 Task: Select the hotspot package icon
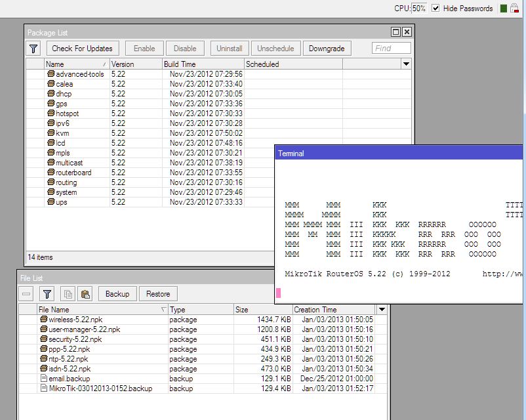[x=51, y=113]
